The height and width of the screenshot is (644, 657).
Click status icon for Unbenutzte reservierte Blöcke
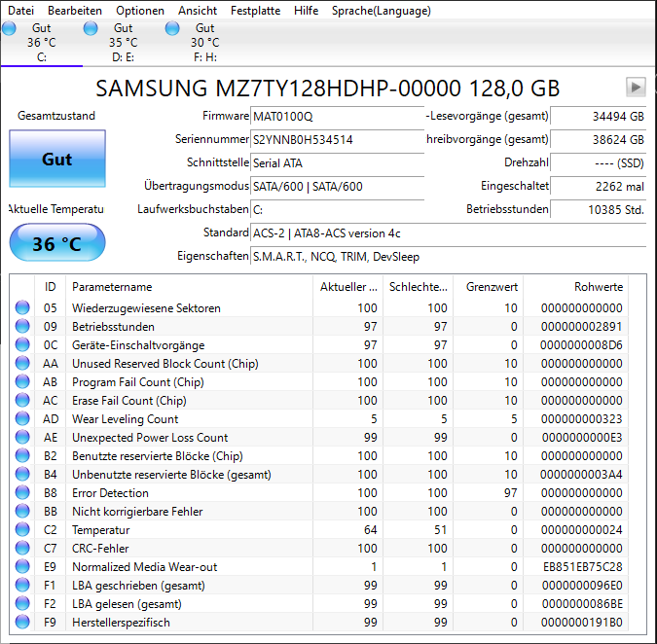(x=22, y=474)
